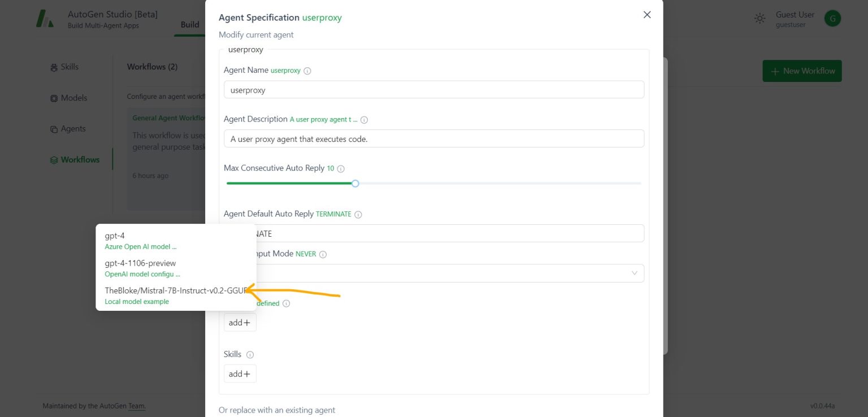Click the New Workflow button
This screenshot has width=868, height=417.
pos(802,71)
